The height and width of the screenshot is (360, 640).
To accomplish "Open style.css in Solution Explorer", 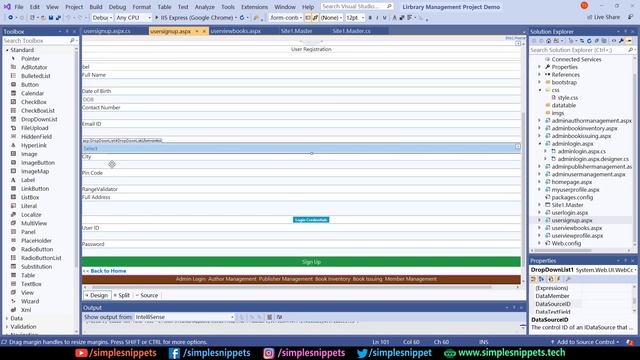I will pos(567,98).
